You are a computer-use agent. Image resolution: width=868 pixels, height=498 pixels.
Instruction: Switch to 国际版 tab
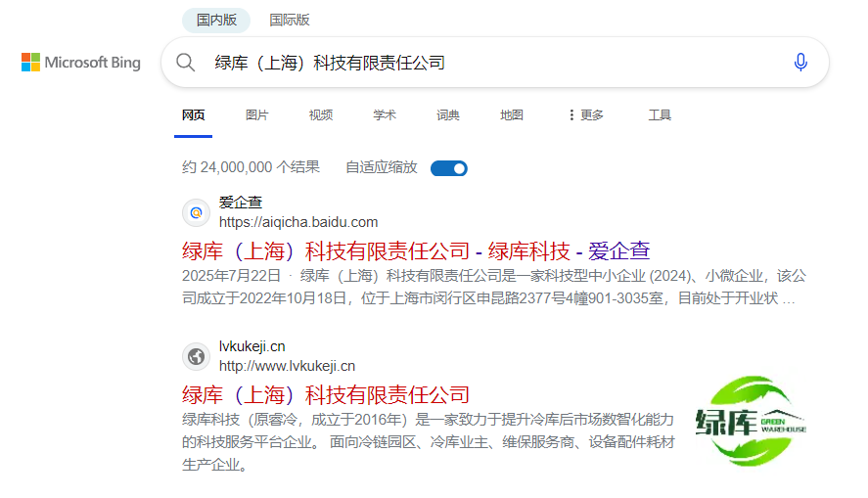290,20
